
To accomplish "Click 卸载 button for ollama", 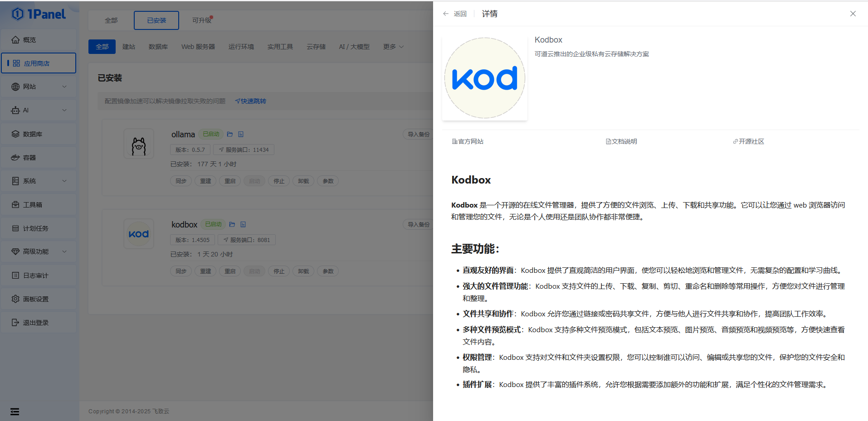I will click(x=303, y=181).
